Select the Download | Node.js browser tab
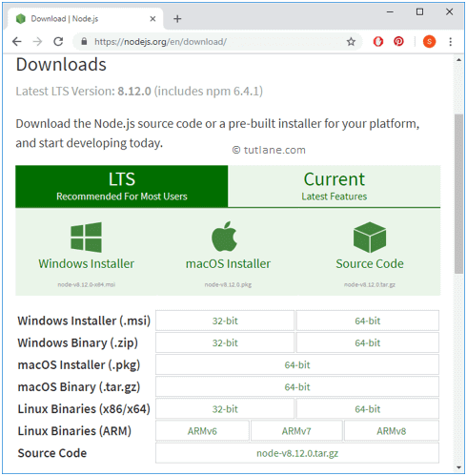 (85, 19)
